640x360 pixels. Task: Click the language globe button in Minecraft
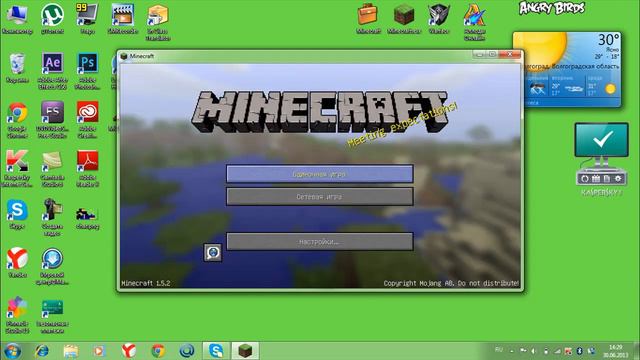pos(213,252)
